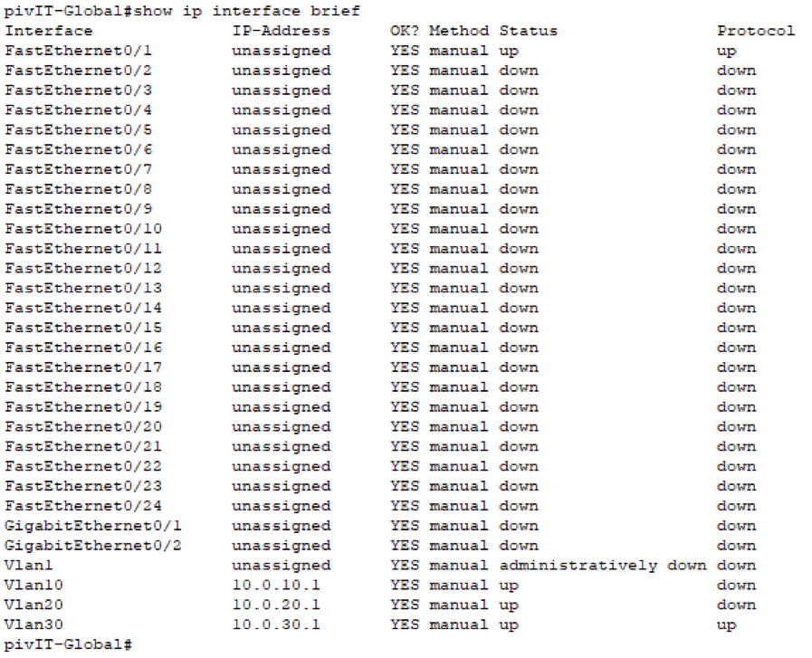The image size is (812, 658).
Task: Click the command prompt on the last line
Action: pos(69,644)
